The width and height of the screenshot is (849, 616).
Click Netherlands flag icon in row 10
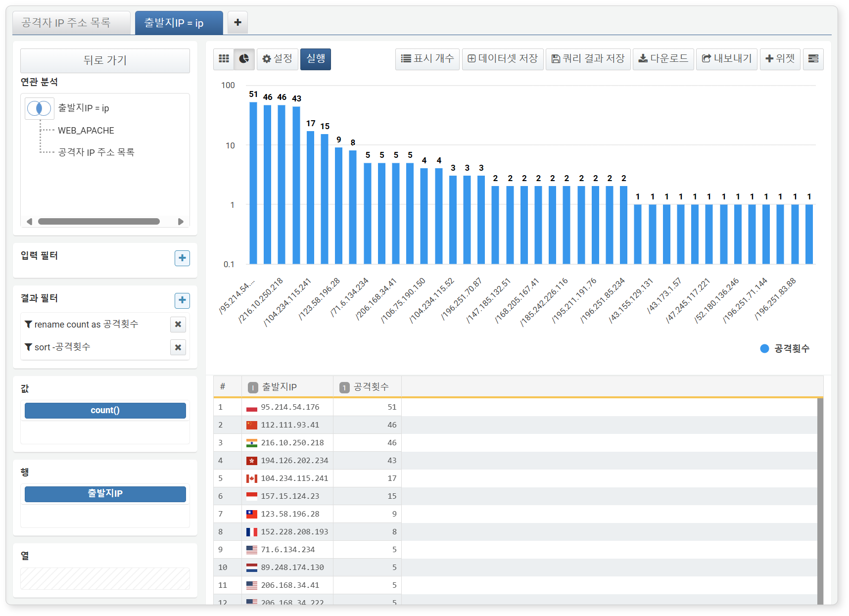pyautogui.click(x=252, y=568)
